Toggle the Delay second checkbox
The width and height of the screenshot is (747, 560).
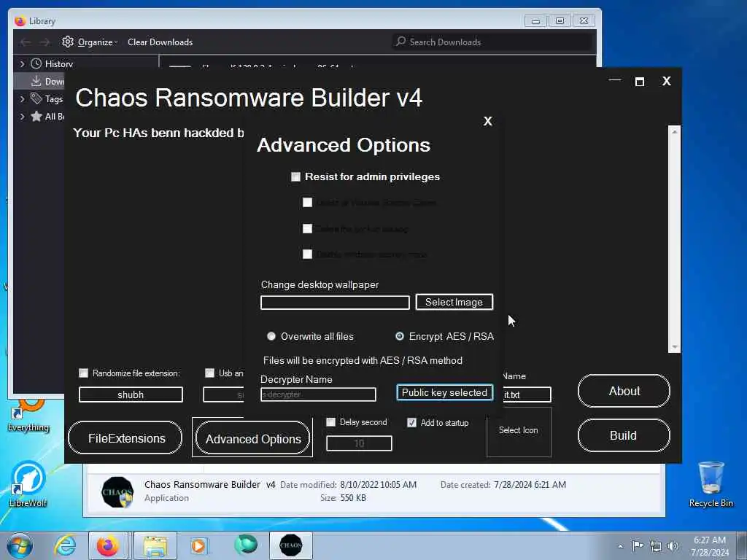tap(330, 422)
